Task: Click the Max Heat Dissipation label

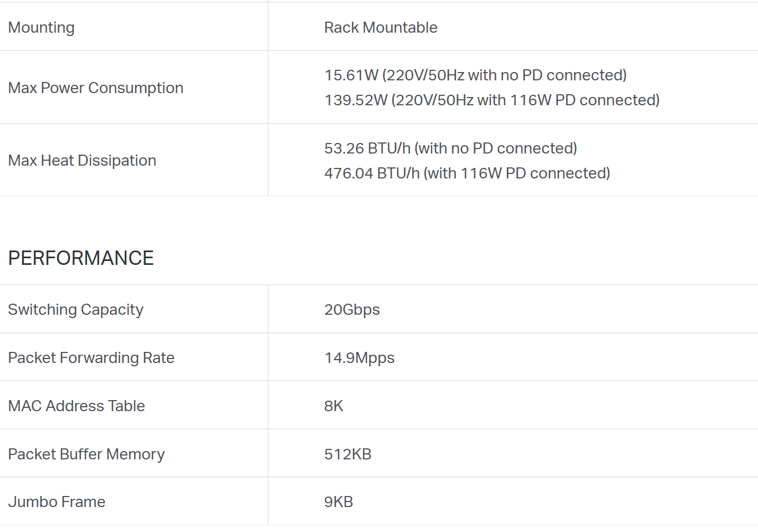Action: click(x=82, y=161)
